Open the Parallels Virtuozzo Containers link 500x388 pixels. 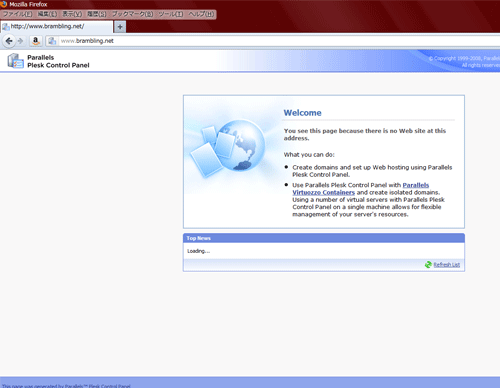click(x=360, y=189)
